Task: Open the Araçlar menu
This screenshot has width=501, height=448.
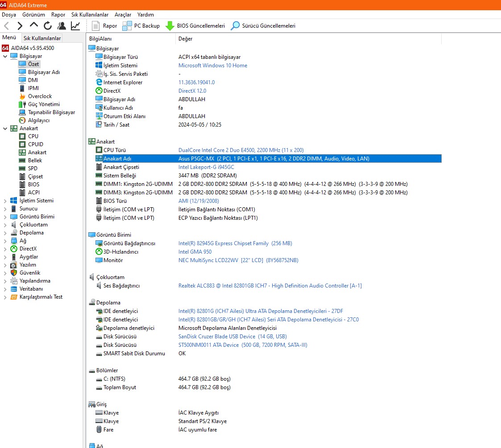Action: coord(123,15)
